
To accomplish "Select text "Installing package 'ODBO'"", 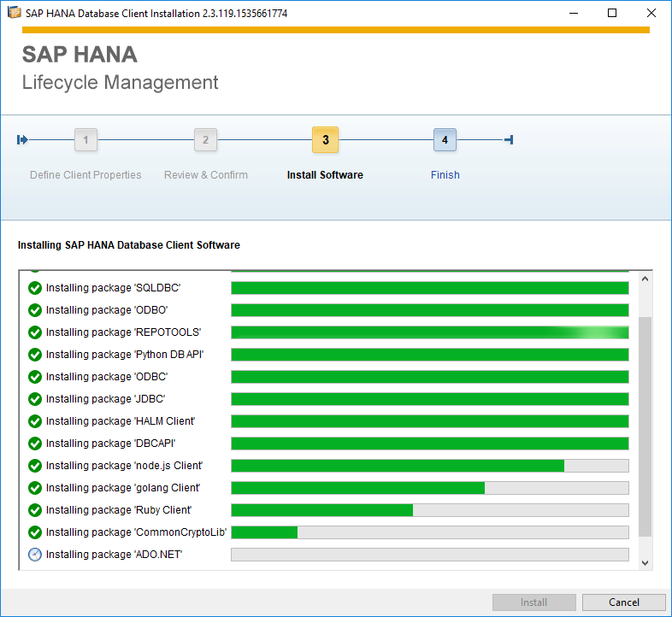I will pyautogui.click(x=107, y=310).
